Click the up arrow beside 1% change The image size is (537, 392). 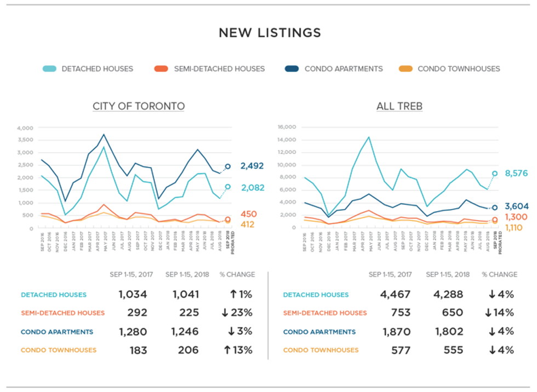233,295
